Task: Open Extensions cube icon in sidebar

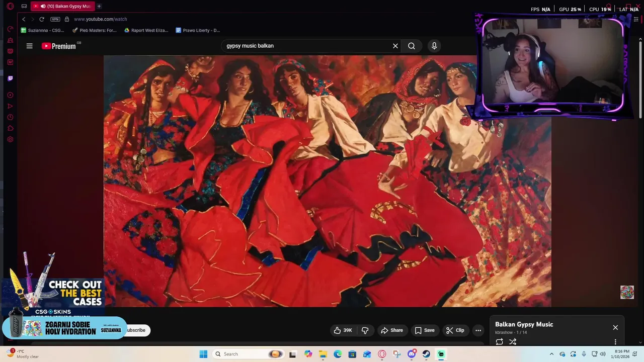Action: (x=10, y=128)
